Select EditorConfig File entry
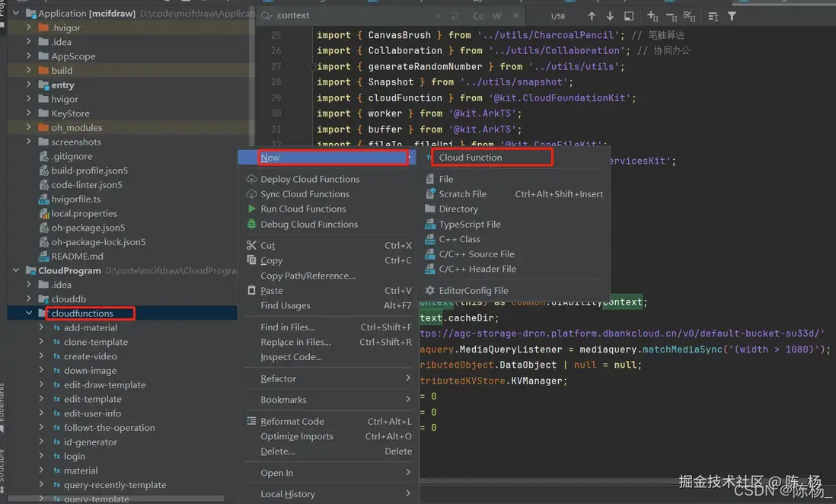The width and height of the screenshot is (836, 504). pos(515,291)
